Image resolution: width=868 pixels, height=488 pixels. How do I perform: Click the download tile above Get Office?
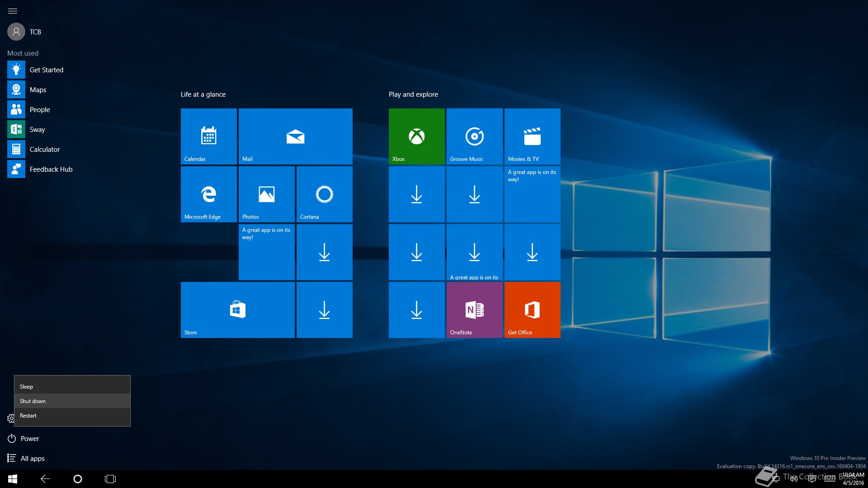[x=533, y=252]
